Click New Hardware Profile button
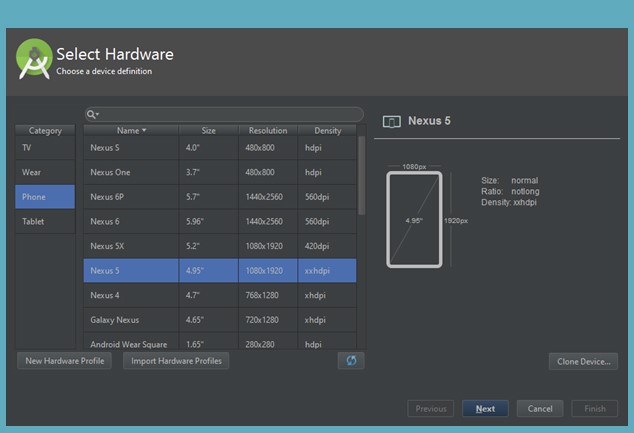The image size is (634, 433). pyautogui.click(x=65, y=361)
